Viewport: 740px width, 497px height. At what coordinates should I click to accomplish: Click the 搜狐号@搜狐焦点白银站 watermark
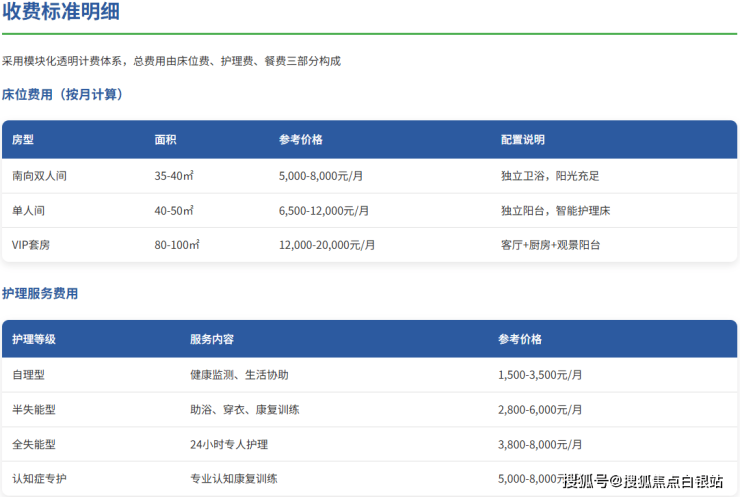click(643, 482)
